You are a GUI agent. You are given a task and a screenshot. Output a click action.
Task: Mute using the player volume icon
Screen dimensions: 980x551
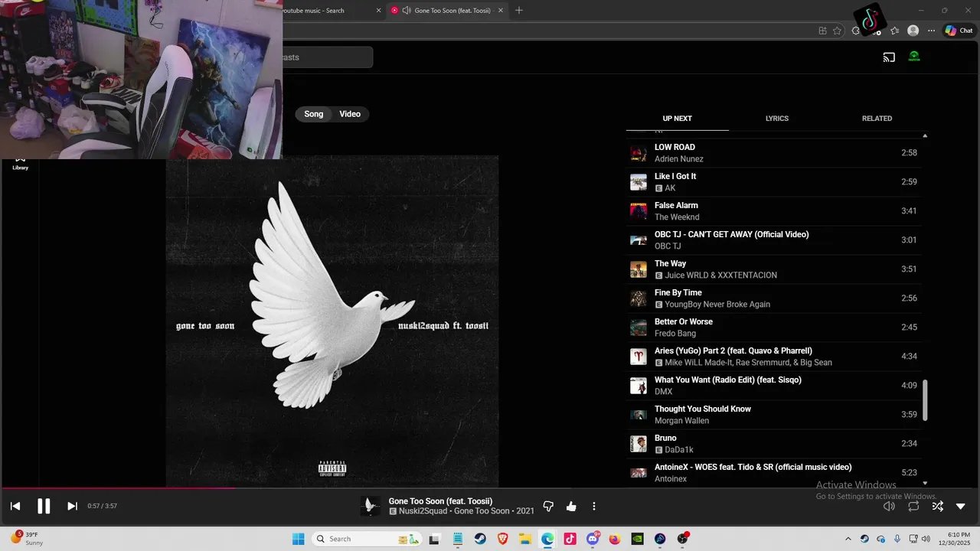click(889, 506)
